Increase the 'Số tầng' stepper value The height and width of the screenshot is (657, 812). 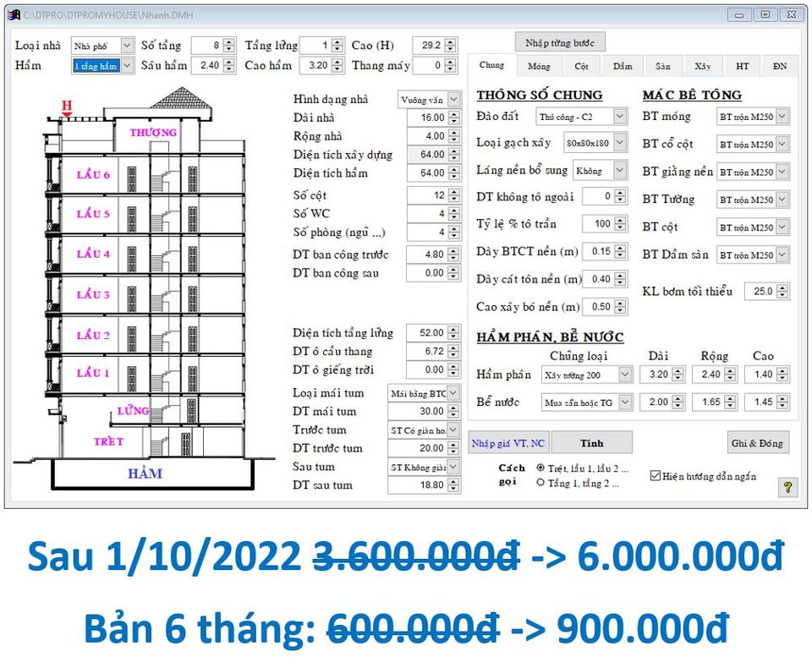[229, 41]
